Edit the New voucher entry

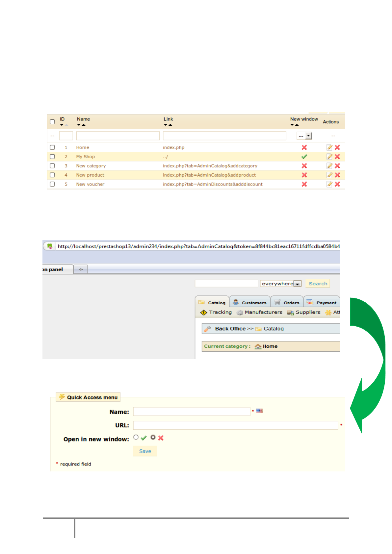coord(329,184)
